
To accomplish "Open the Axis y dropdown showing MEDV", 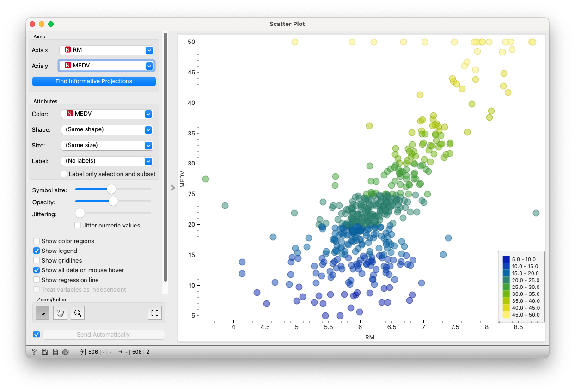I will (x=107, y=66).
